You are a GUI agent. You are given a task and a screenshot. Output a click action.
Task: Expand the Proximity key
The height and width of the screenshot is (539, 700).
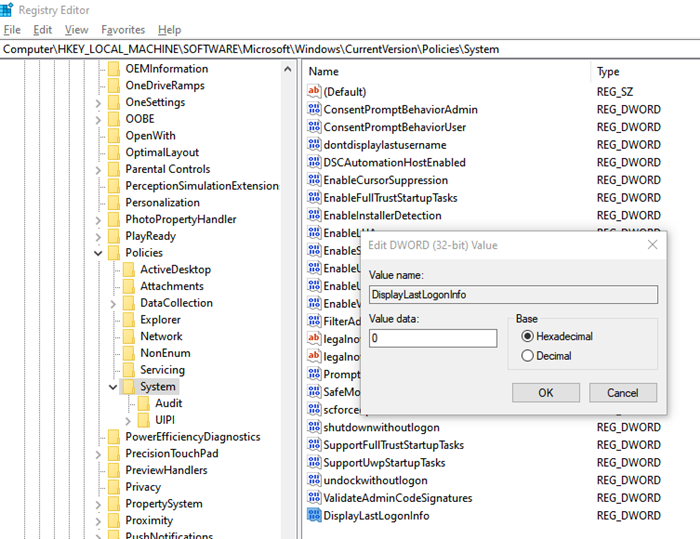point(98,521)
